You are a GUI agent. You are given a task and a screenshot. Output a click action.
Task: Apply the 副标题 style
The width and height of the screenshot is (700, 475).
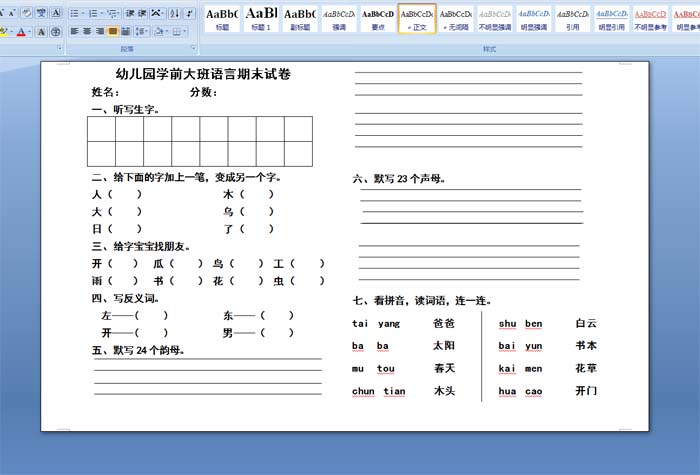point(300,18)
